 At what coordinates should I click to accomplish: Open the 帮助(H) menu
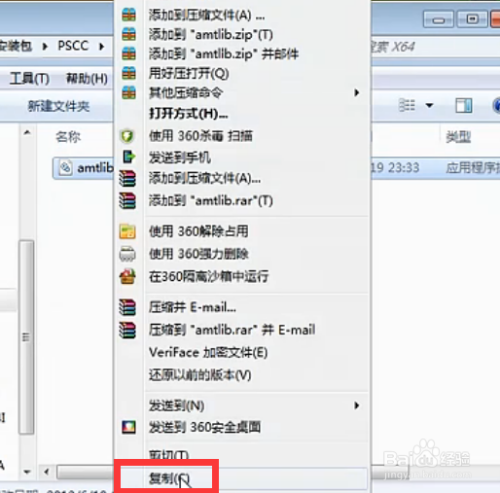tap(87, 79)
